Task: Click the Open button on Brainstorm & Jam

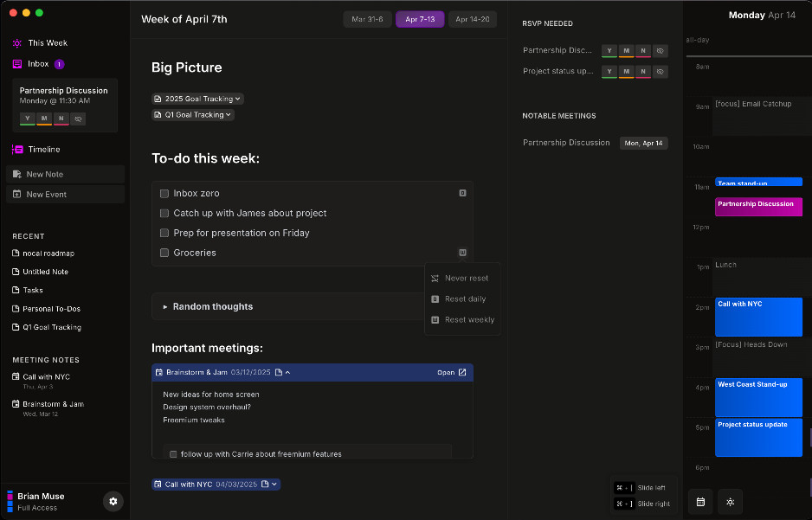Action: point(452,373)
